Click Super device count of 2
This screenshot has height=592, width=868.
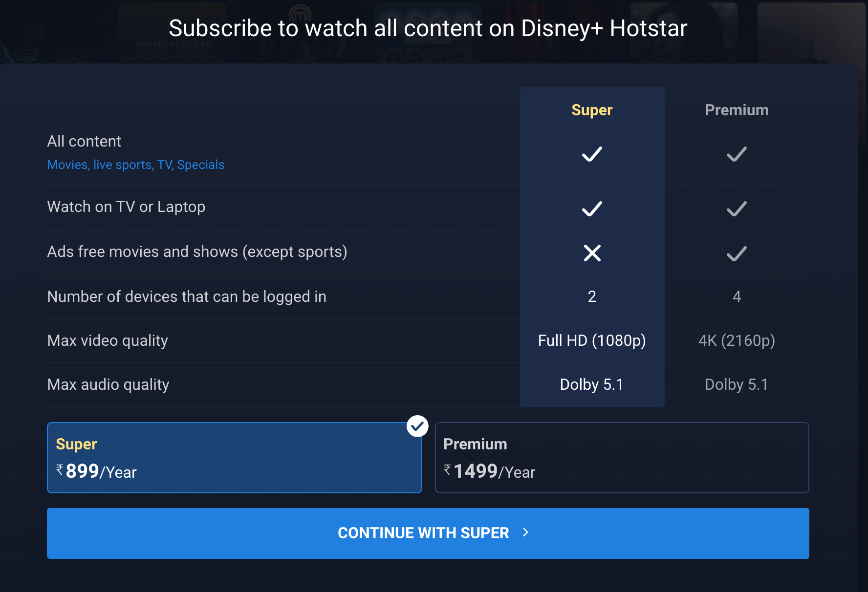[592, 296]
